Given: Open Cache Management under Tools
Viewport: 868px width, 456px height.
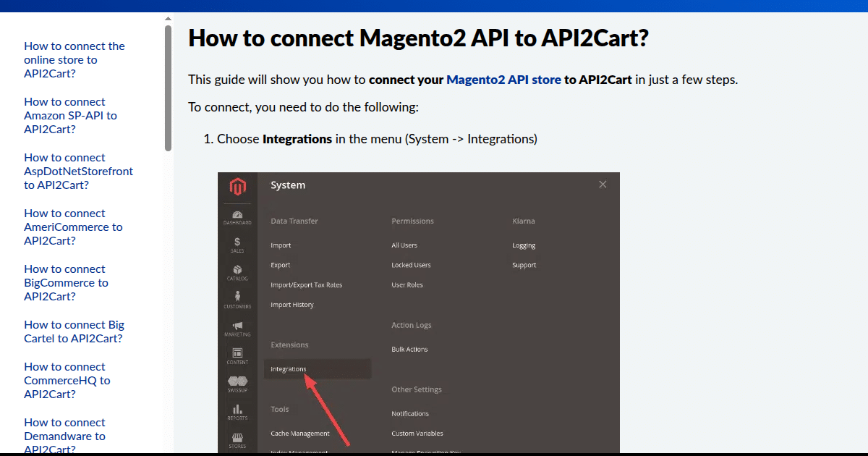Looking at the screenshot, I should coord(300,434).
